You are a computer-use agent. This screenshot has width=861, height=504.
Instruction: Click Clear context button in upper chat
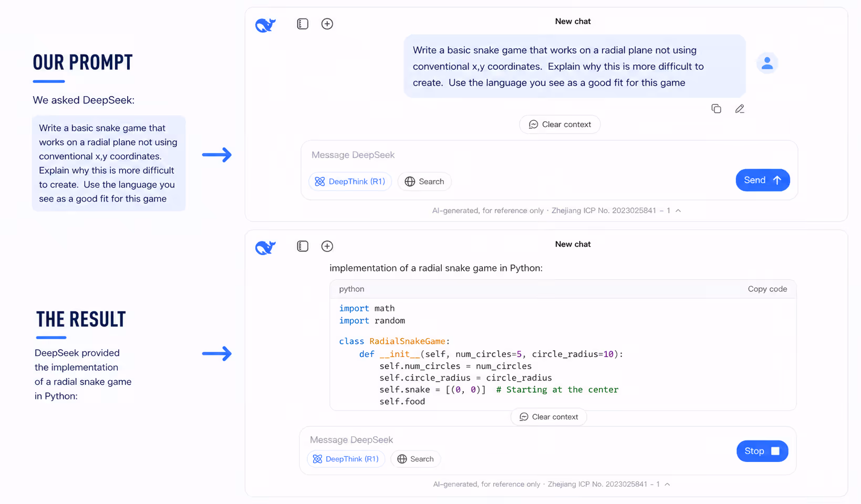coord(560,124)
